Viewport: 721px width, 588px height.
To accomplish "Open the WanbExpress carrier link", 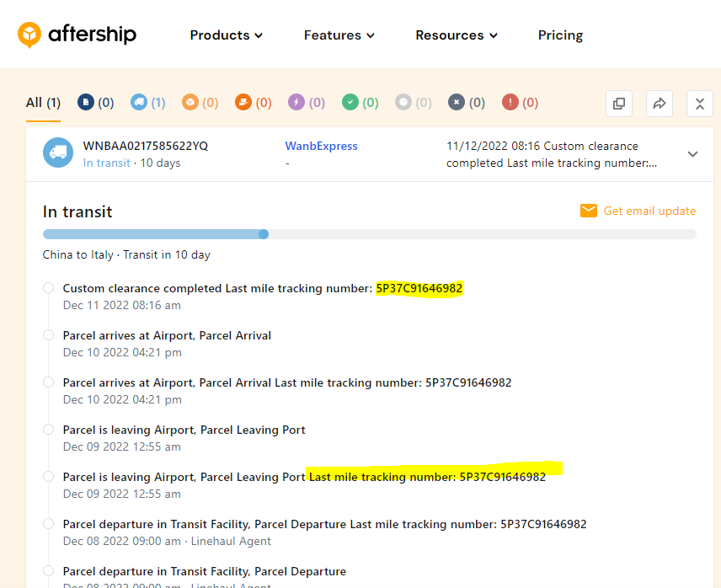I will [321, 146].
